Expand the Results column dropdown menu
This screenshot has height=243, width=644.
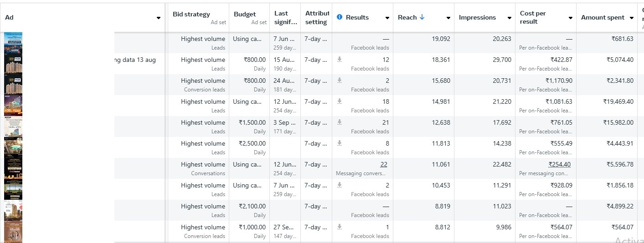click(387, 18)
